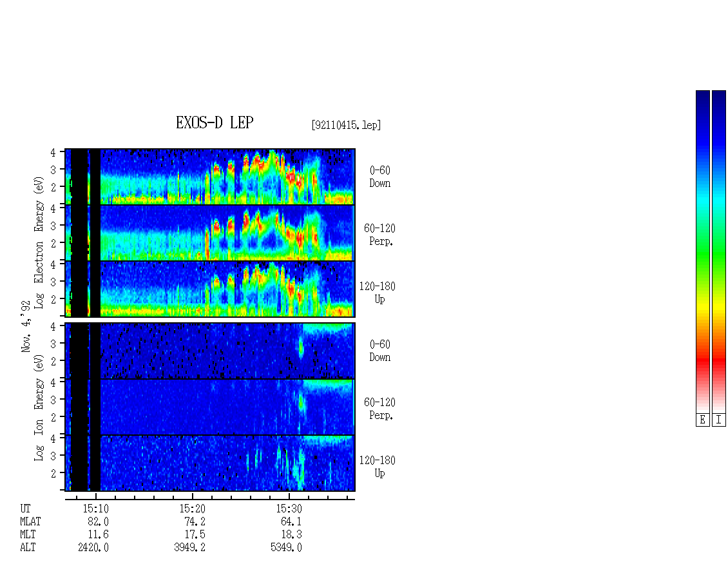Click the boxed E label under color bar

(x=702, y=420)
